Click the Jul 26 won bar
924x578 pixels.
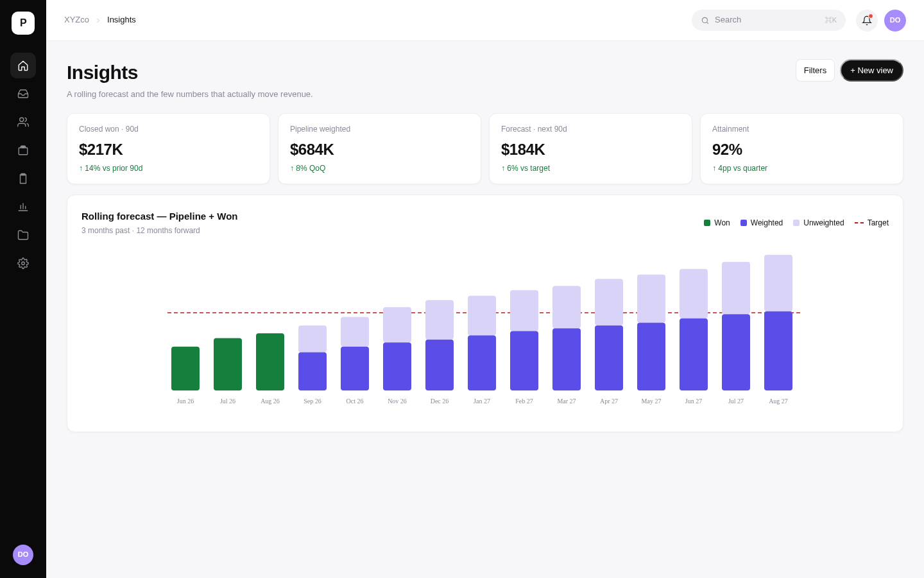coord(228,364)
